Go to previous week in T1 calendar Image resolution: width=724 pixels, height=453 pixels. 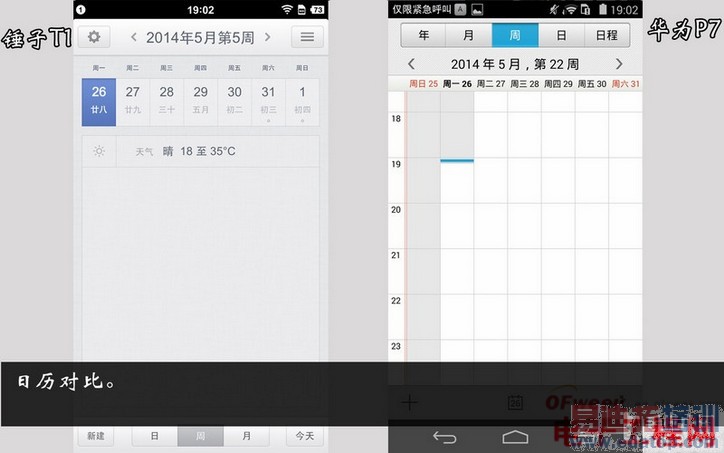point(133,37)
